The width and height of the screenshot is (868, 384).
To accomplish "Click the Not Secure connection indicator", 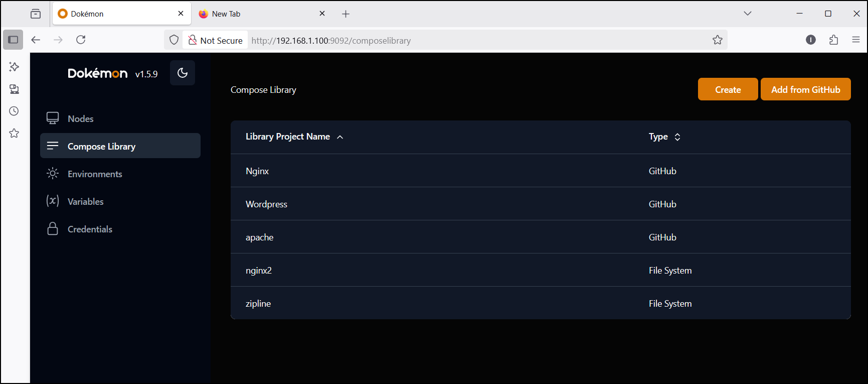I will click(216, 40).
